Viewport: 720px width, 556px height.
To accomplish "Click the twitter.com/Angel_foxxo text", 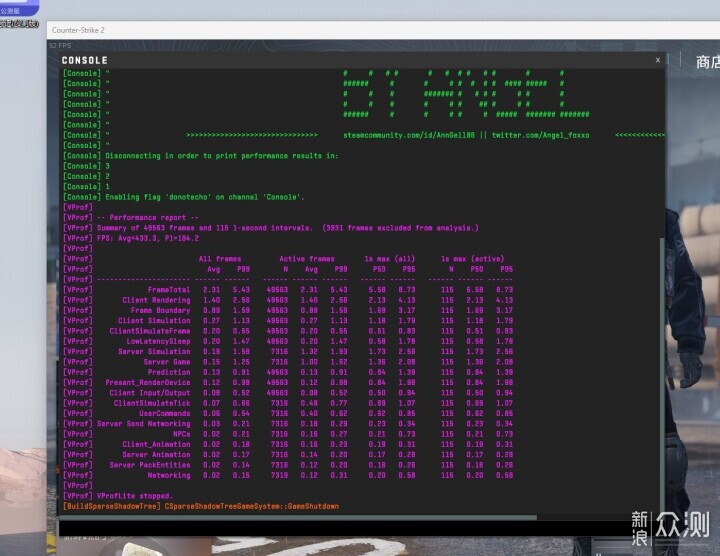I will pyautogui.click(x=540, y=135).
